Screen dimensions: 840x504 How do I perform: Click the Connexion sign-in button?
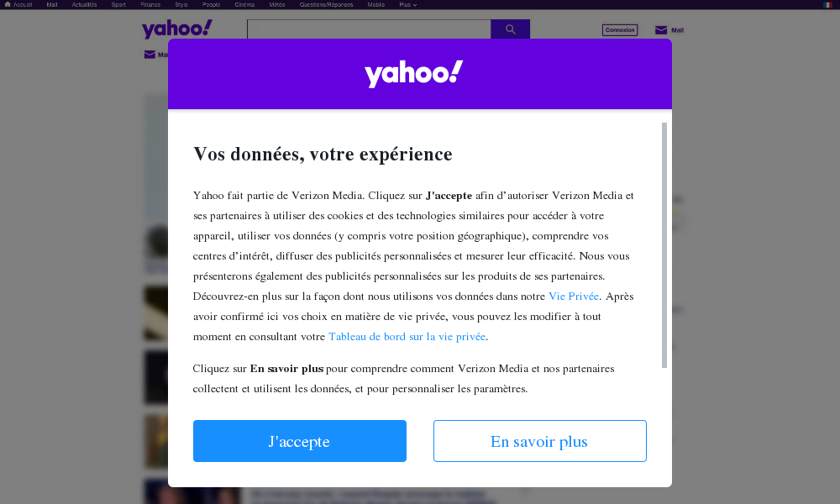tap(620, 30)
